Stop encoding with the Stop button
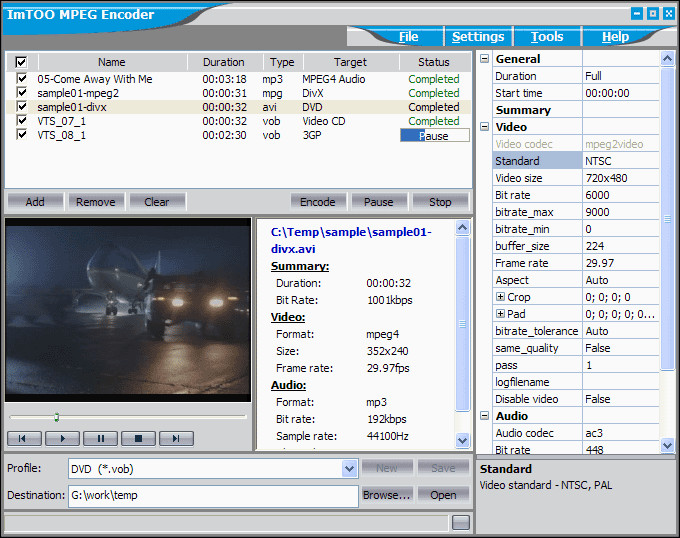 click(440, 202)
